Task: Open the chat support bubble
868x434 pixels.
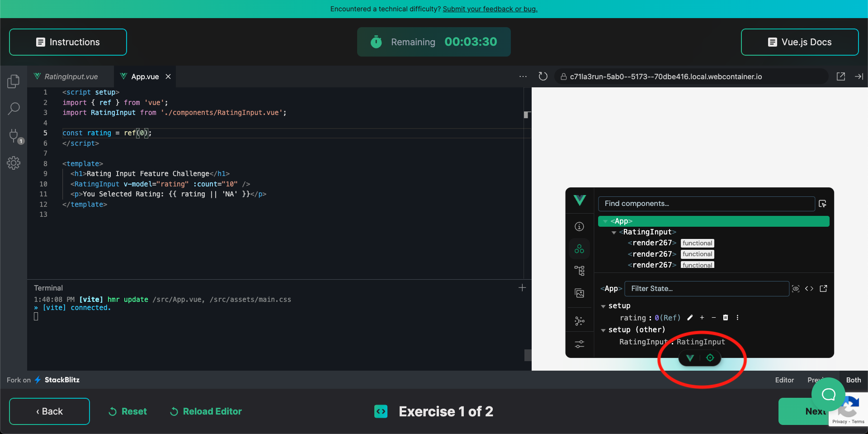Action: pos(828,395)
